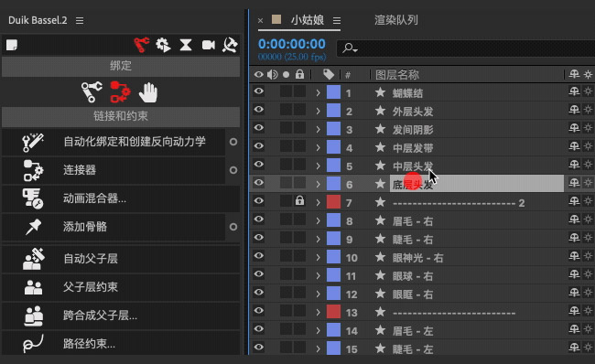
Task: Open the 小姑娘 composition panel menu
Action: [337, 20]
